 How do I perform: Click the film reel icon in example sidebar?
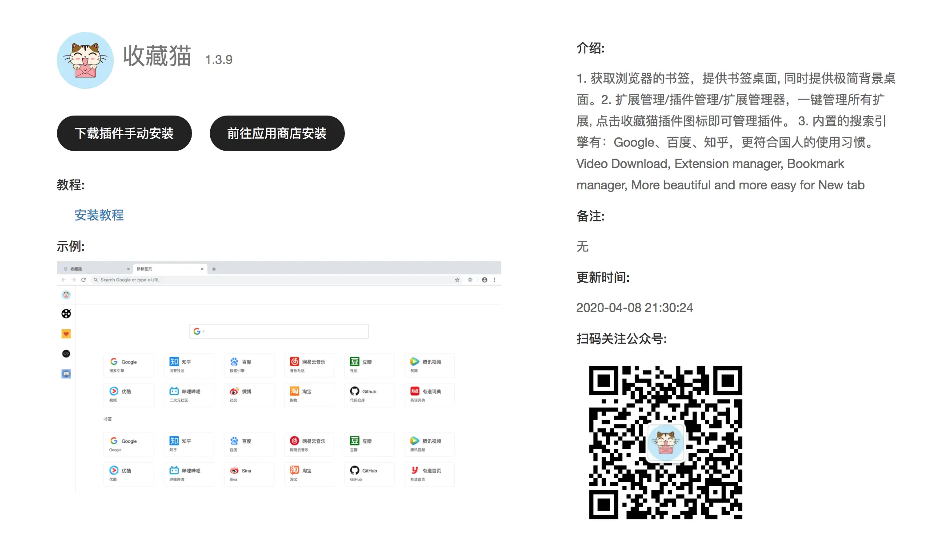66,314
